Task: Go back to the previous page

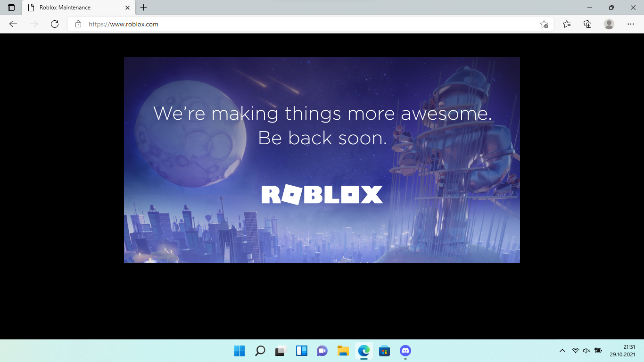Action: [x=13, y=24]
